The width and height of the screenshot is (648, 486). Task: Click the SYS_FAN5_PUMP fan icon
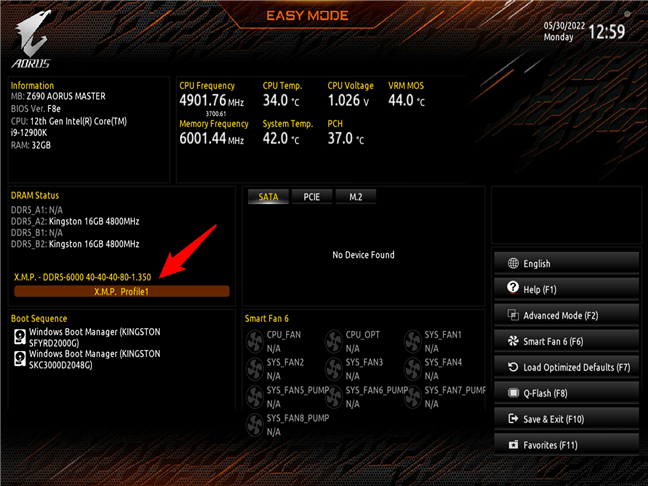click(x=255, y=397)
